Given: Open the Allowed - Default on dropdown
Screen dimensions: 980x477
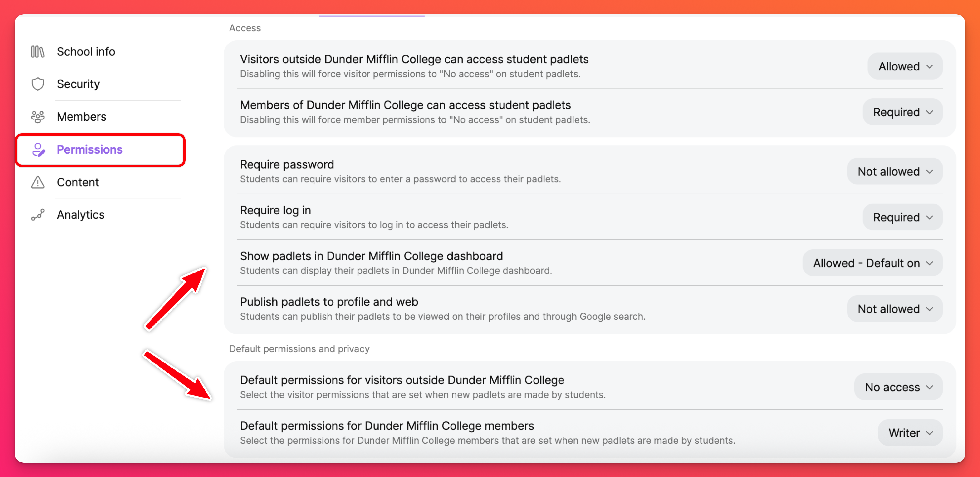Looking at the screenshot, I should [x=872, y=263].
